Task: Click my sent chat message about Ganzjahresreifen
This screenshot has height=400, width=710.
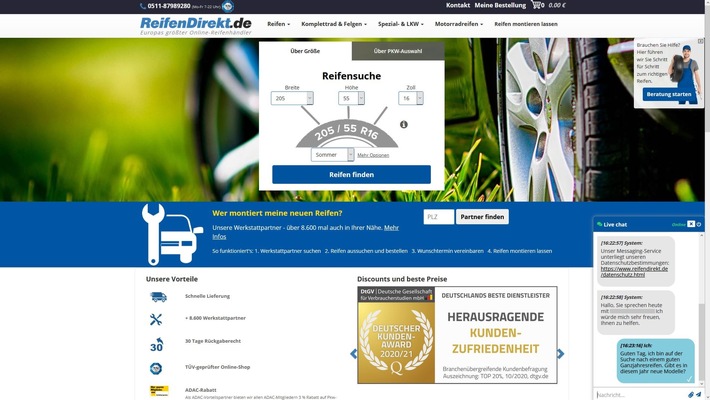Action: click(655, 361)
